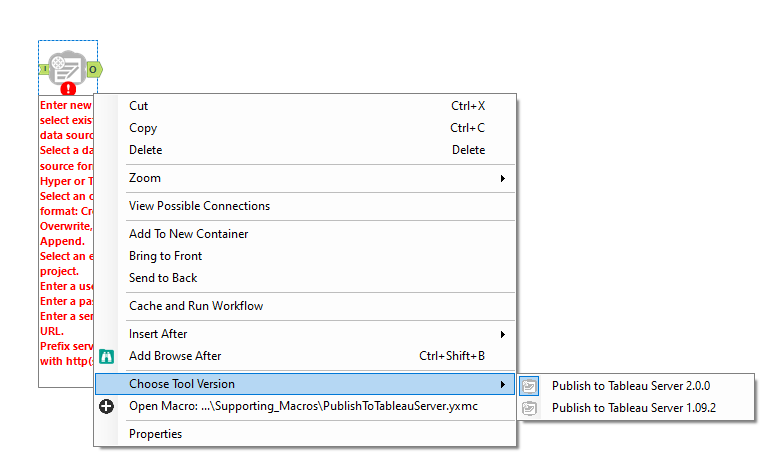Select Cache and Run Workflow
This screenshot has width=774, height=467.
point(305,306)
